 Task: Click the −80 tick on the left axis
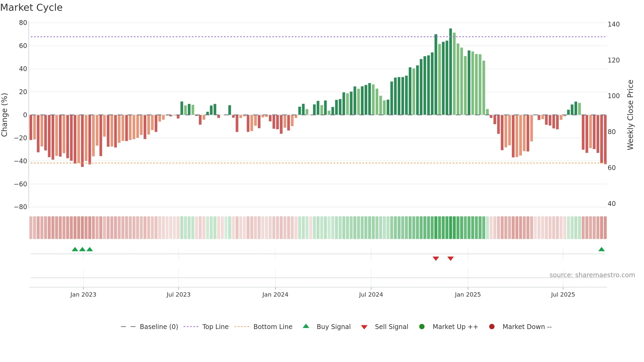tap(21, 207)
